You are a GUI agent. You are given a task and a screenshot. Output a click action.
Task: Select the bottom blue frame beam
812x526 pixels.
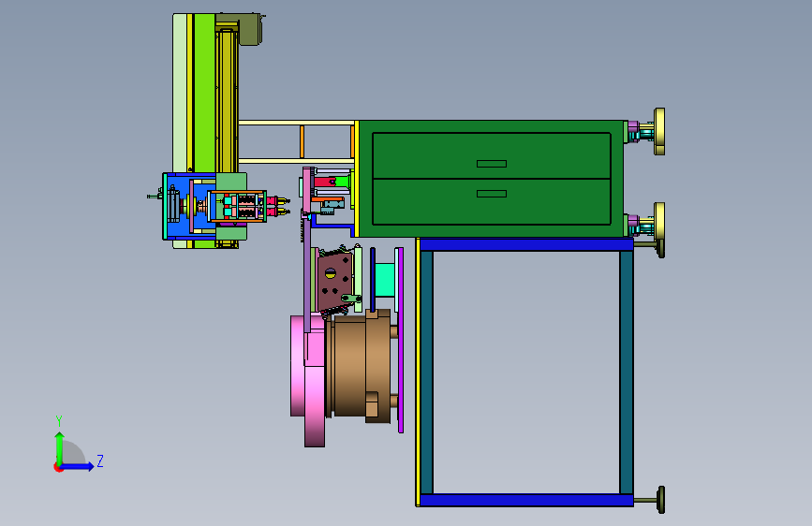[525, 500]
